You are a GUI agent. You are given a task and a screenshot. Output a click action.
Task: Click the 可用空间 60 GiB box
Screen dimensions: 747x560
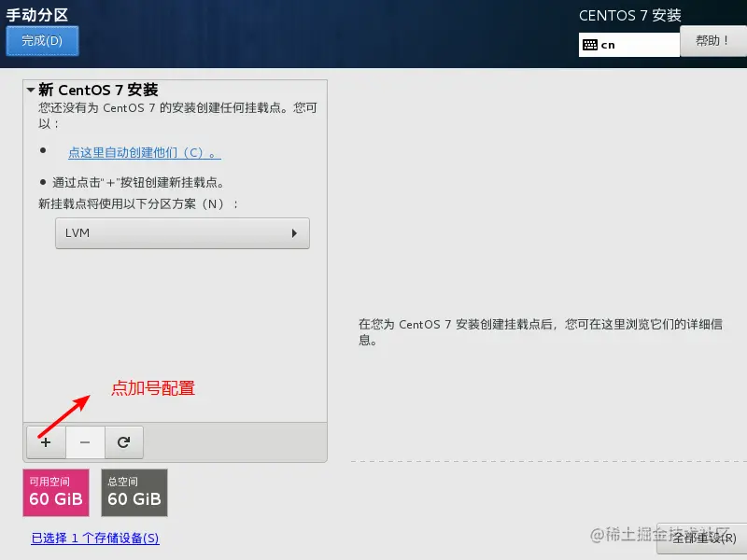point(56,493)
